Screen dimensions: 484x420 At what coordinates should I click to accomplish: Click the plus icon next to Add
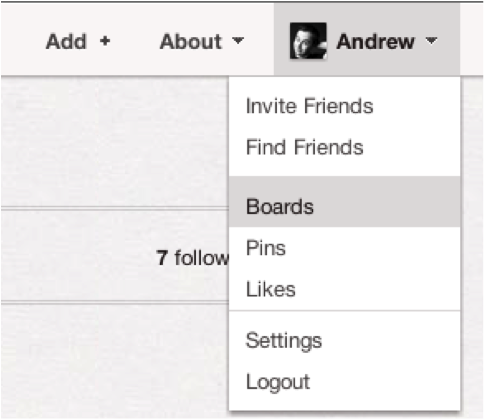coord(105,41)
